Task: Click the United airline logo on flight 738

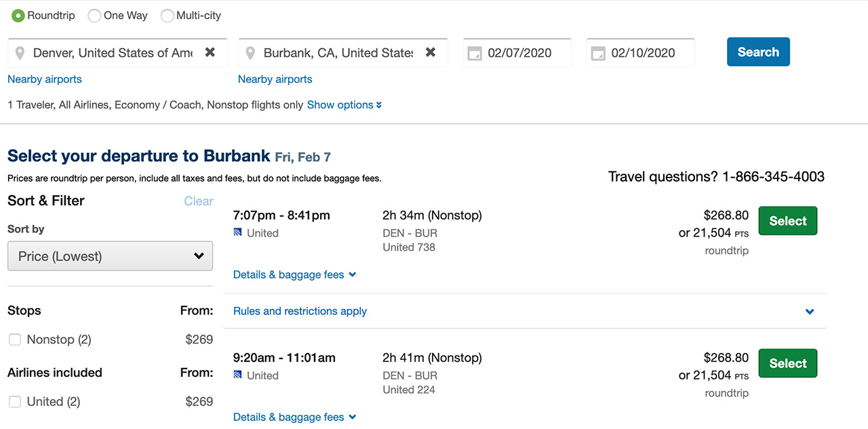Action: (x=237, y=232)
